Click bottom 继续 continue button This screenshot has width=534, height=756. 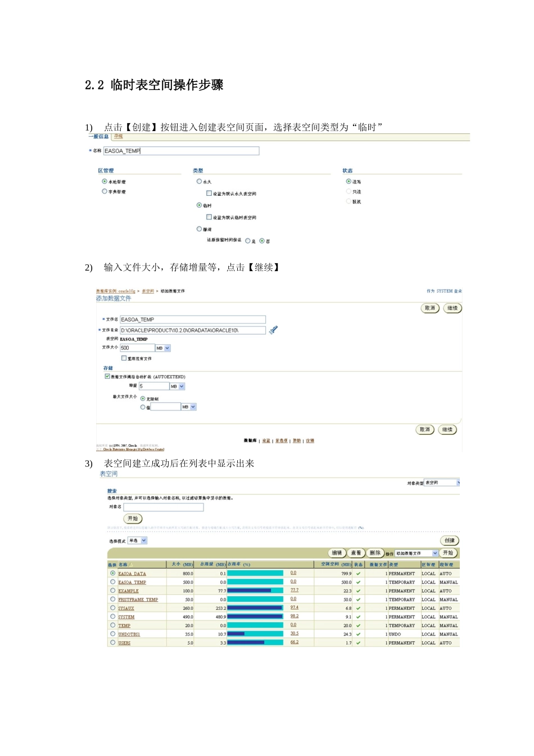point(447,430)
